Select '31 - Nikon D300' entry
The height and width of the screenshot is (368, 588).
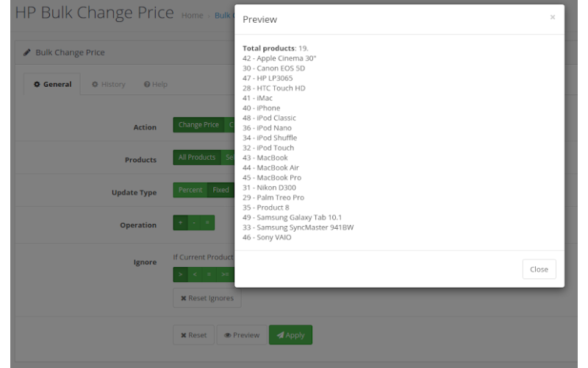click(x=269, y=188)
